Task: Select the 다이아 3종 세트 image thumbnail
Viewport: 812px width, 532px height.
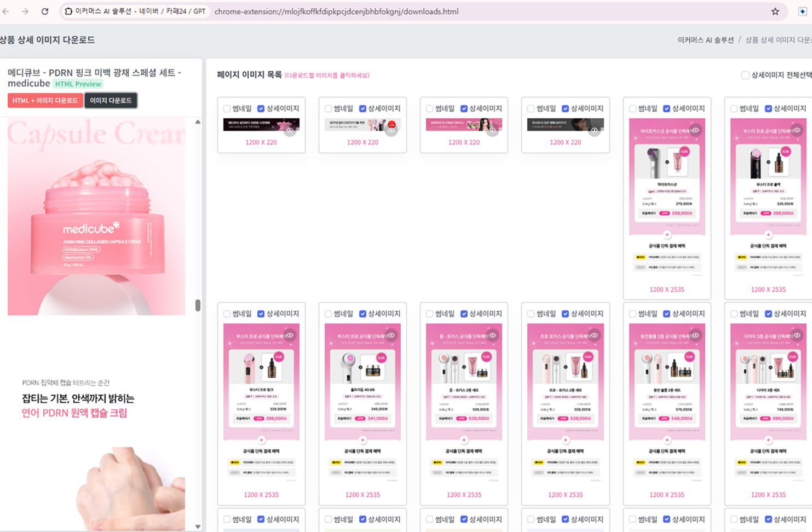Action: point(768,404)
